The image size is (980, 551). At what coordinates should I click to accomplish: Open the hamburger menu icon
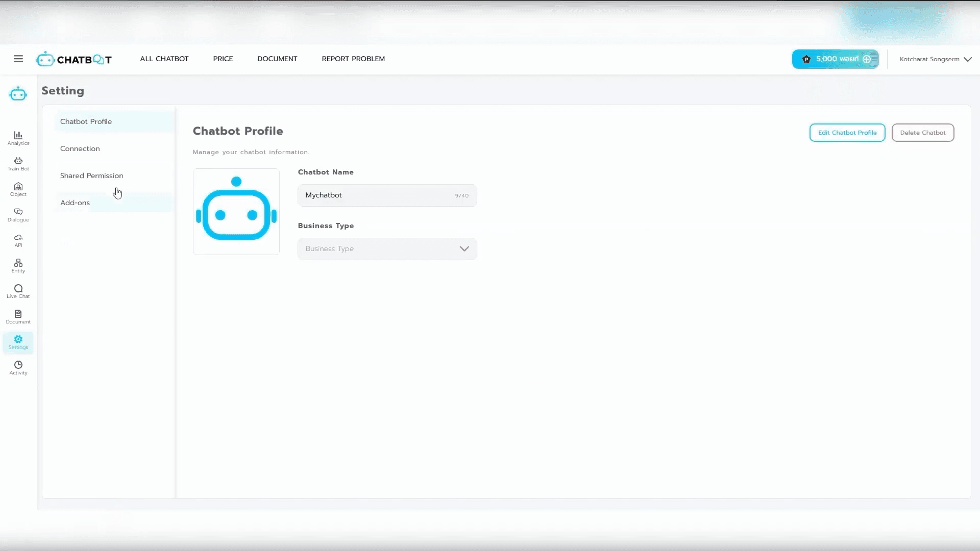click(x=18, y=59)
